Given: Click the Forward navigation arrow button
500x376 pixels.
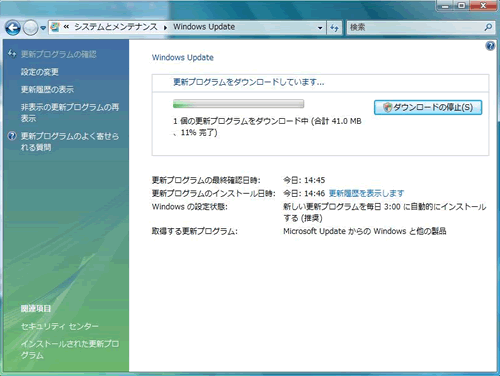Looking at the screenshot, I should click(30, 28).
